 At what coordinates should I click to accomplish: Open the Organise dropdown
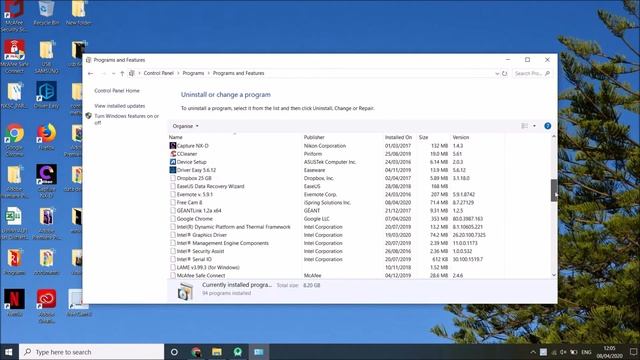(x=186, y=126)
